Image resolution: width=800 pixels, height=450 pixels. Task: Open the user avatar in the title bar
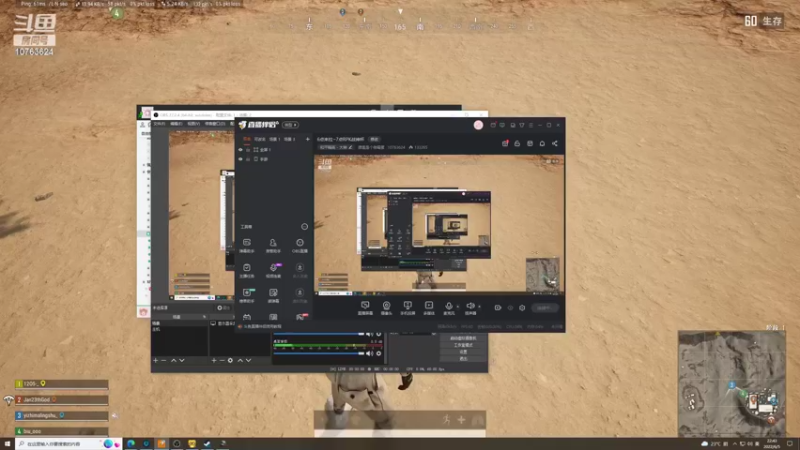(478, 125)
